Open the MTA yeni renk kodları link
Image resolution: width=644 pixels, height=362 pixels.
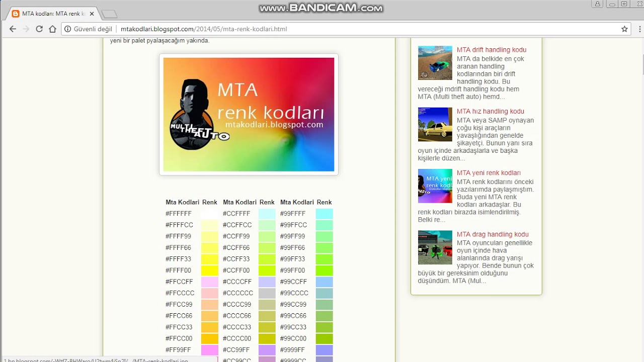pos(489,173)
